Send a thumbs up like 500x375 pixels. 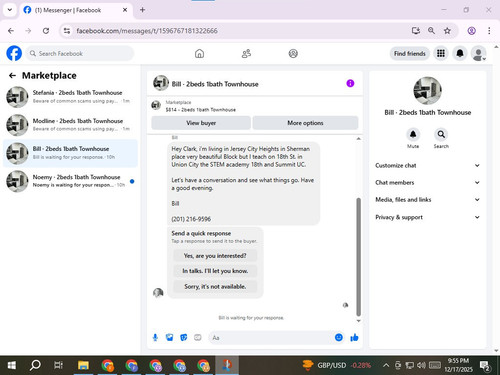(354, 337)
